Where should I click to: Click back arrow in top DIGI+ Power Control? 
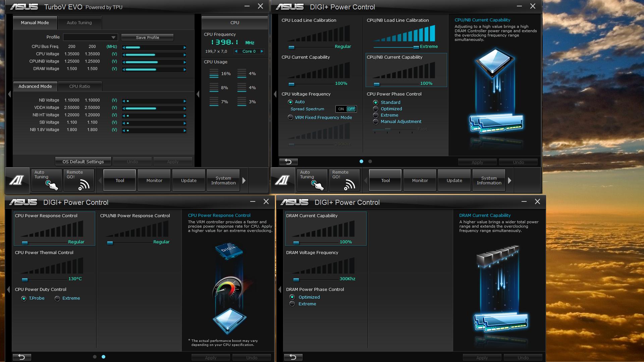[x=288, y=162]
